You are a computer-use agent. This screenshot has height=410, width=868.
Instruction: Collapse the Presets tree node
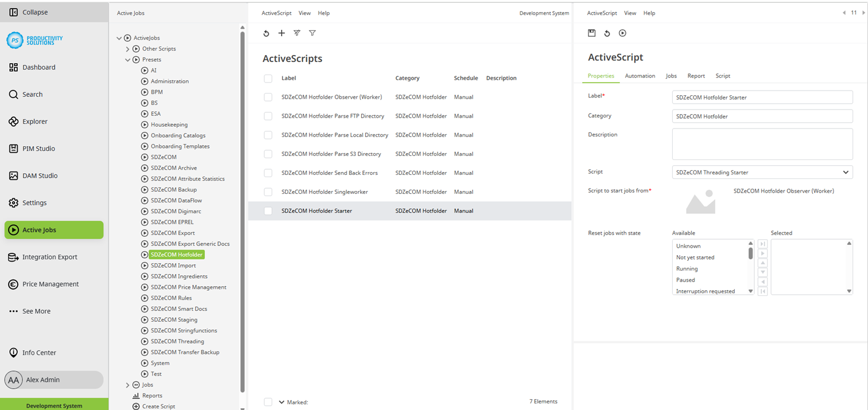[127, 59]
